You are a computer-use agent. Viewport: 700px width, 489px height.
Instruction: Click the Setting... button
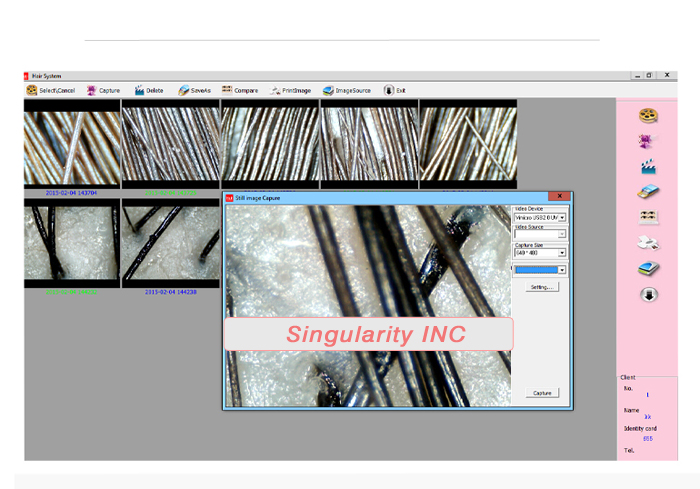pyautogui.click(x=542, y=287)
